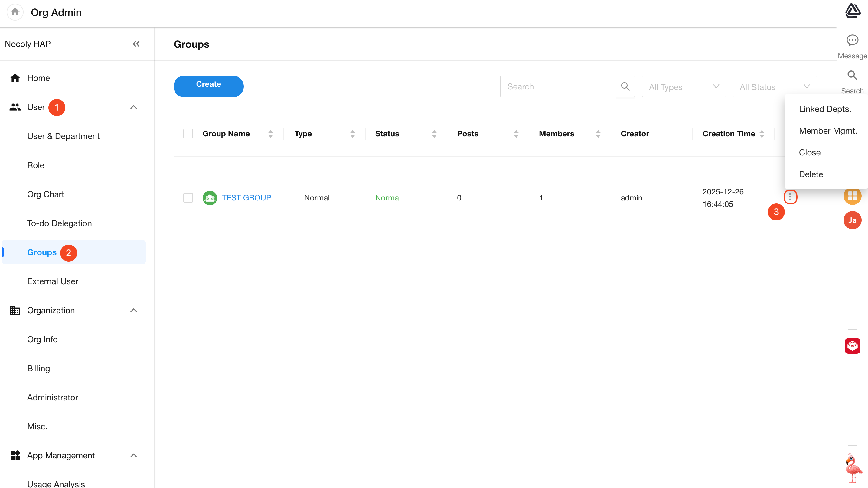Collapse the User section chevron
Image resolution: width=868 pixels, height=488 pixels.
point(133,107)
